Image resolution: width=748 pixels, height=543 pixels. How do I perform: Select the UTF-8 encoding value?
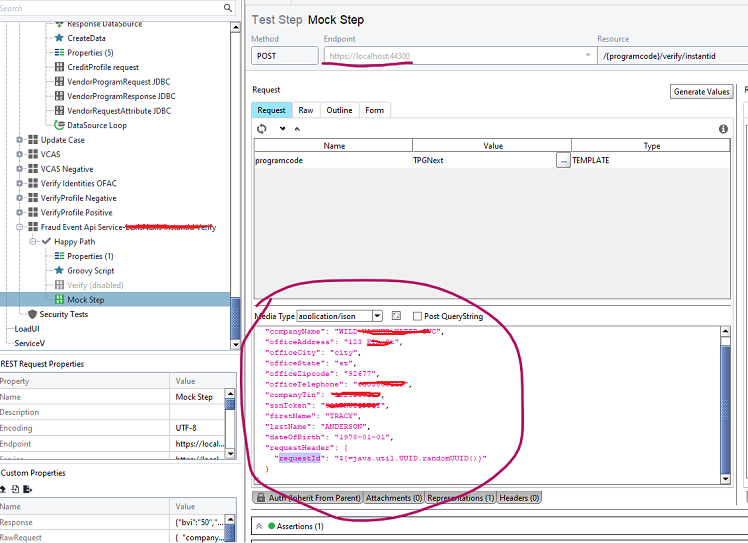[186, 428]
